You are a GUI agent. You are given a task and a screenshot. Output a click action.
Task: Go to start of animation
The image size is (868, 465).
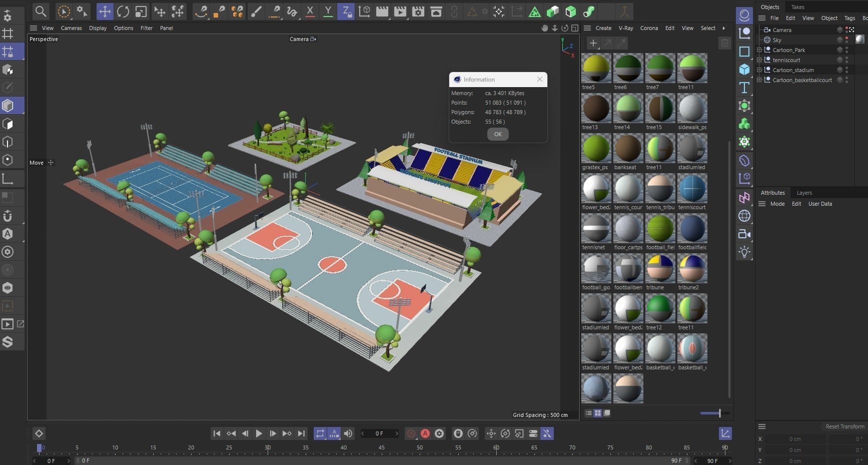(217, 433)
